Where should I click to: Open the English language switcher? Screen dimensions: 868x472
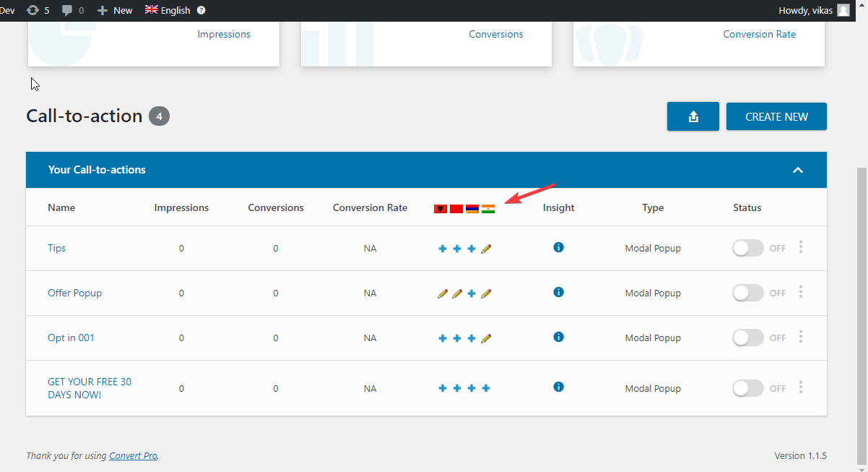168,10
